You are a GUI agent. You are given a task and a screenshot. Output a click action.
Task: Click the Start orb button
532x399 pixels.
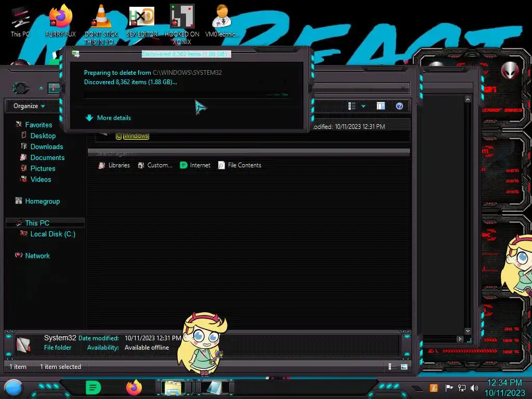tap(14, 388)
